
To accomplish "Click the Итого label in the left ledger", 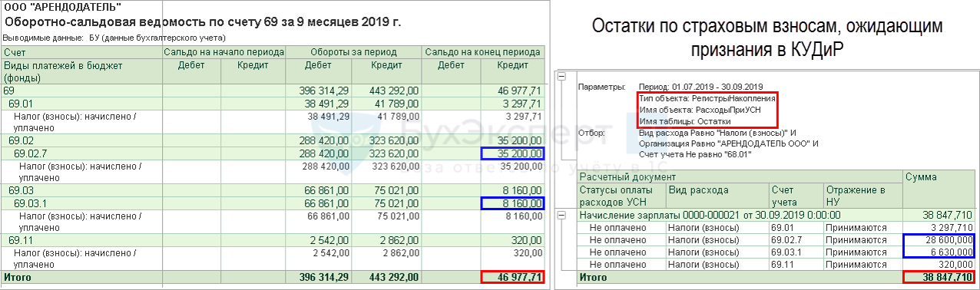I will (x=18, y=277).
